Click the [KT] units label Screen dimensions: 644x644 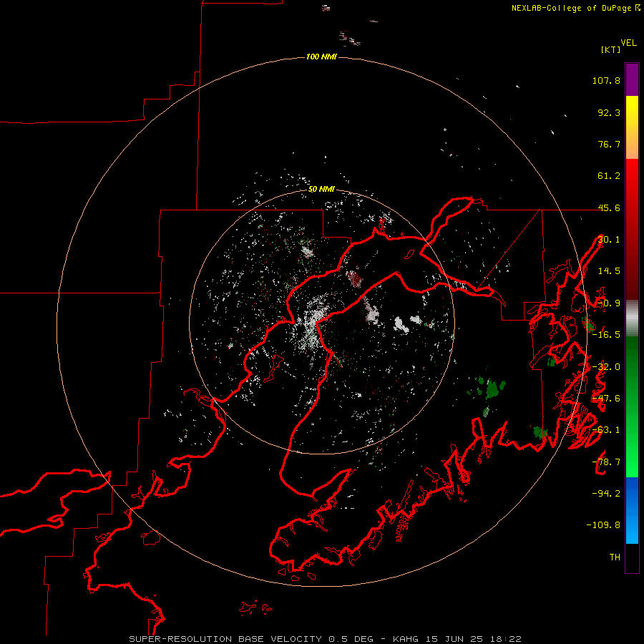pos(611,49)
